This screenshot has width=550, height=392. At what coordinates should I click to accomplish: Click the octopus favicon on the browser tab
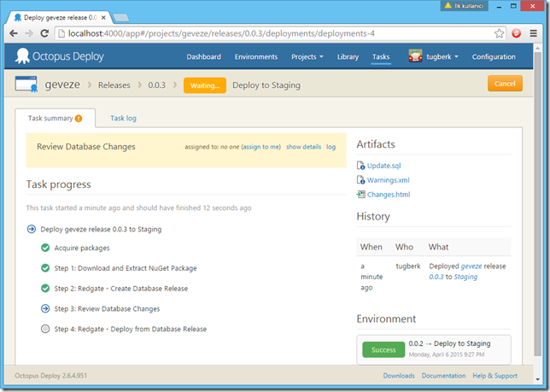[x=18, y=18]
